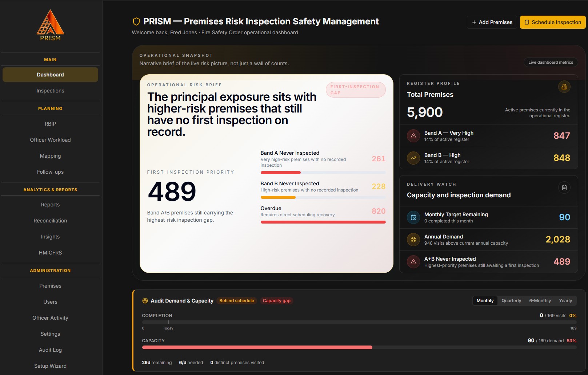The image size is (588, 375).
Task: Open the Mapping page
Action: (50, 156)
